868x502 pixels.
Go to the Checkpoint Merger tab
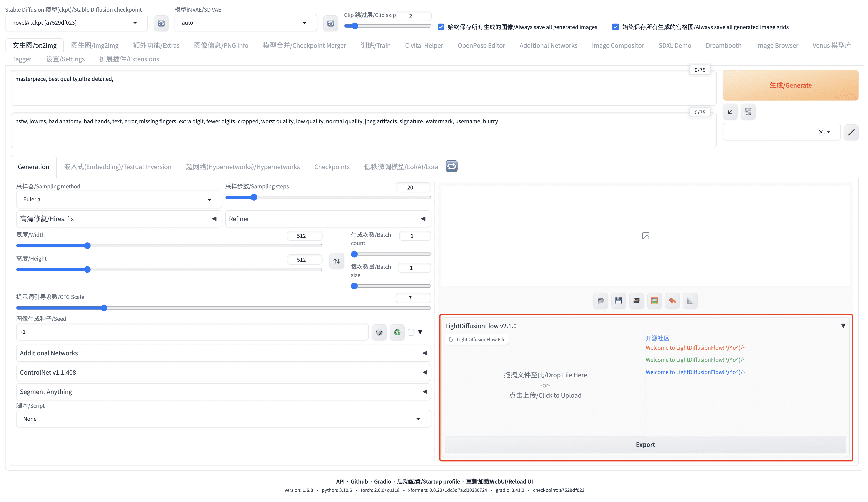304,45
